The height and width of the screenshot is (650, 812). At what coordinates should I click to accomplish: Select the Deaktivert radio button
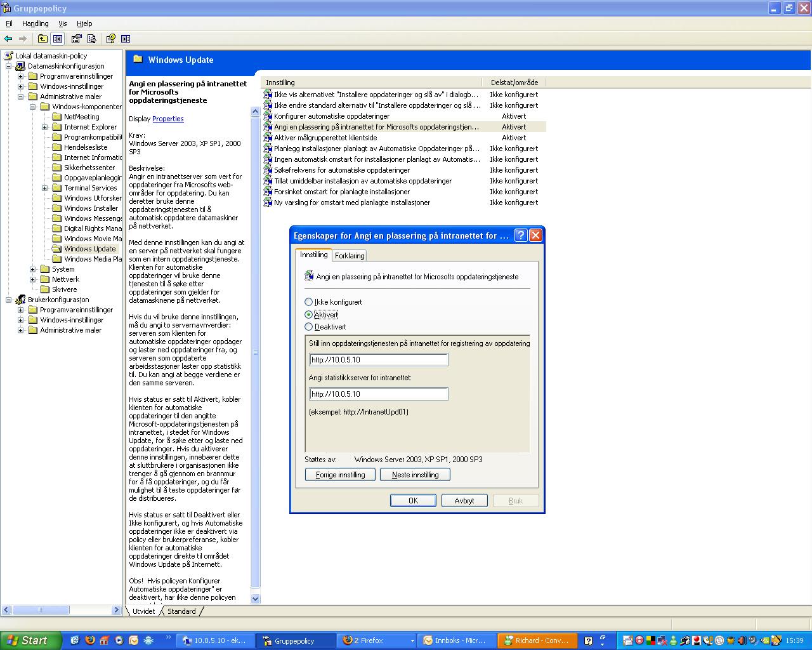point(309,326)
